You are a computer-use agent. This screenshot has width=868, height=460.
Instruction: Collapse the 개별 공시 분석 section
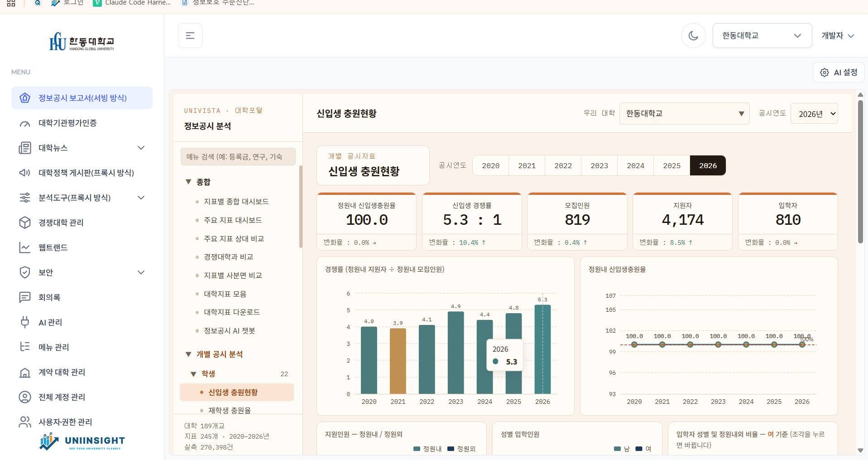188,354
